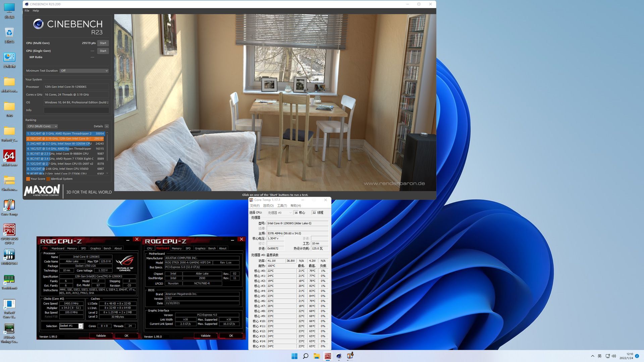This screenshot has width=644, height=362.
Task: Open About tab in left CPU-Z window
Action: [x=118, y=248]
